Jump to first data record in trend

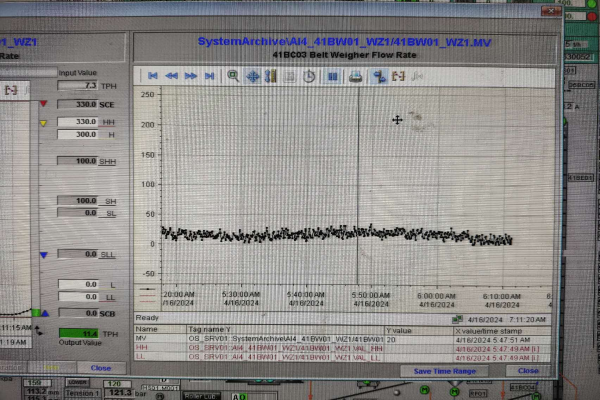153,76
